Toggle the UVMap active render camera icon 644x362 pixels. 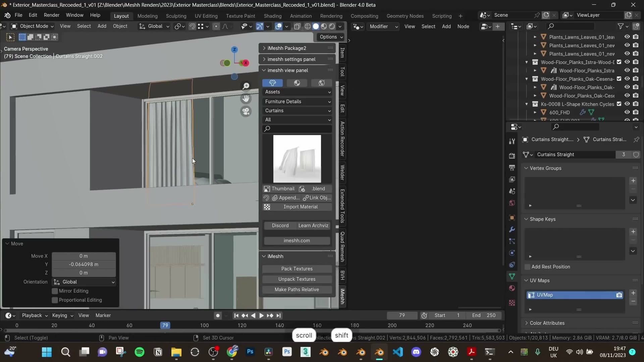coord(619,295)
